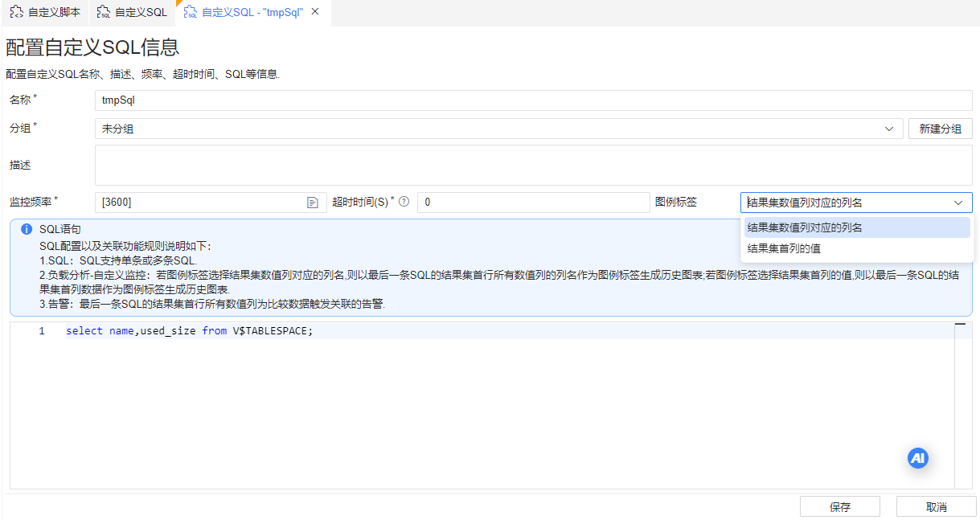Switch to the 自定义SQL tab
Screen dimensions: 980x520
132,12
